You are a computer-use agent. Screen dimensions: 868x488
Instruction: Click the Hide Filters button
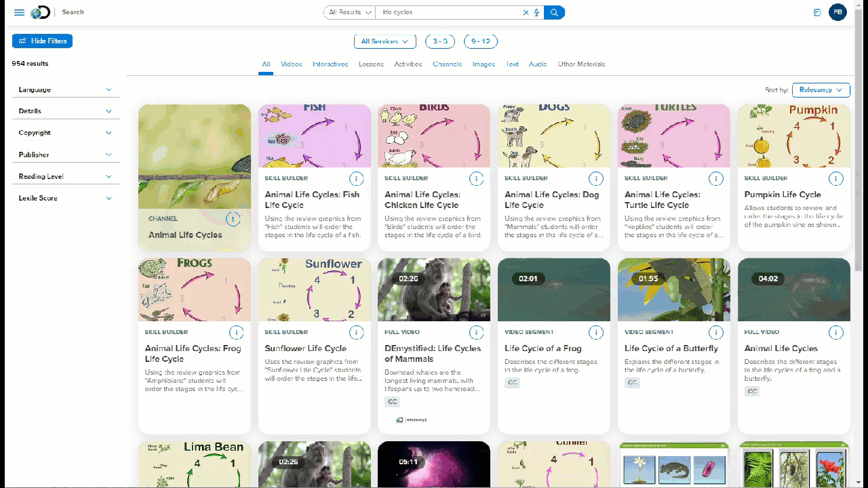pyautogui.click(x=42, y=41)
